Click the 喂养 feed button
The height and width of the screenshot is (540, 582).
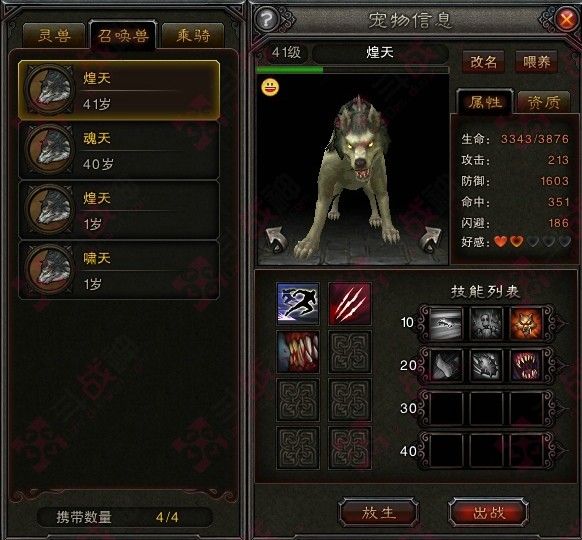point(536,62)
